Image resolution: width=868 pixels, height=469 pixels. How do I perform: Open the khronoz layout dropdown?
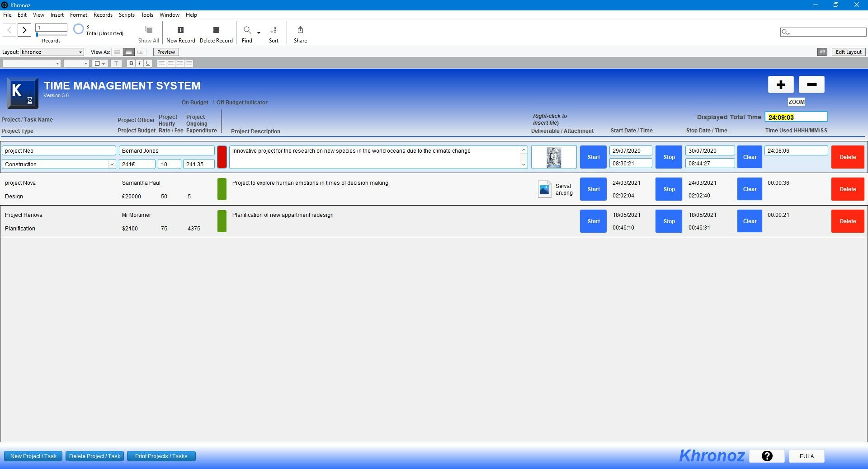coord(80,52)
